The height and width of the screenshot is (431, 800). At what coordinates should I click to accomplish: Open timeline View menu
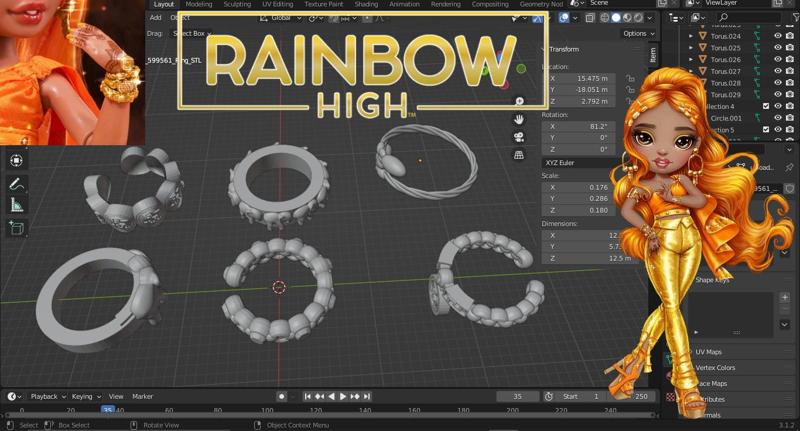tap(116, 396)
